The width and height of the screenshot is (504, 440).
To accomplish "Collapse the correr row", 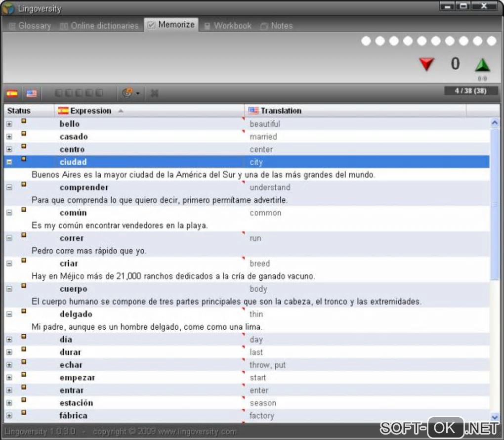I will click(9, 238).
